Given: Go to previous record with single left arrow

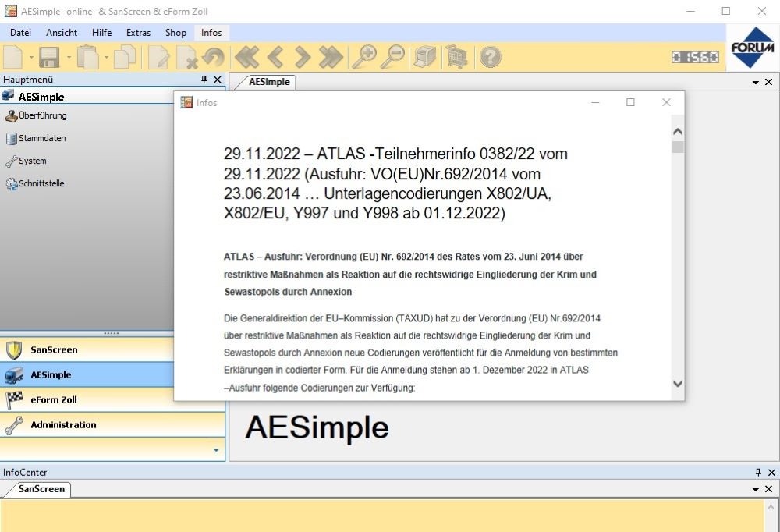Looking at the screenshot, I should tap(275, 57).
